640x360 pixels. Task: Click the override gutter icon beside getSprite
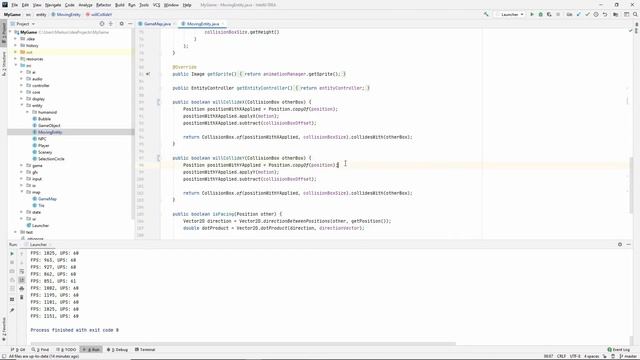coord(148,74)
